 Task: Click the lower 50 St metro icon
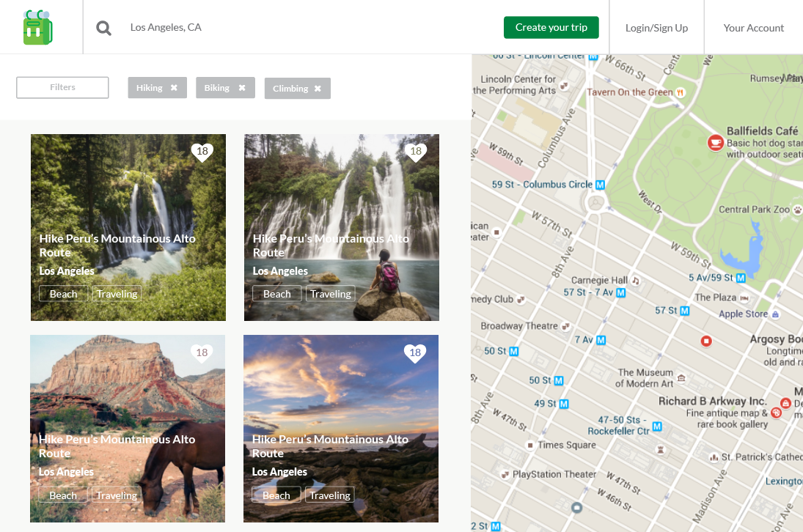[559, 380]
